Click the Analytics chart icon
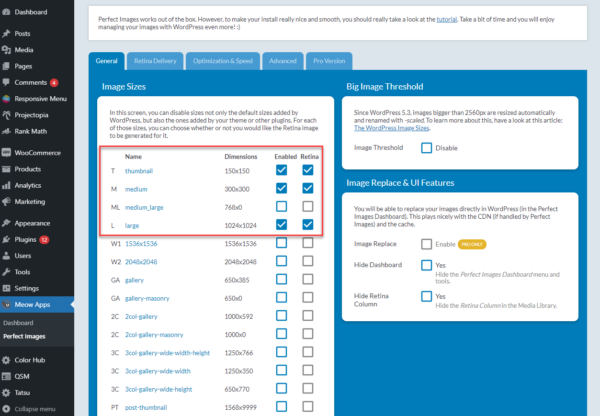The image size is (600, 416). [x=7, y=185]
